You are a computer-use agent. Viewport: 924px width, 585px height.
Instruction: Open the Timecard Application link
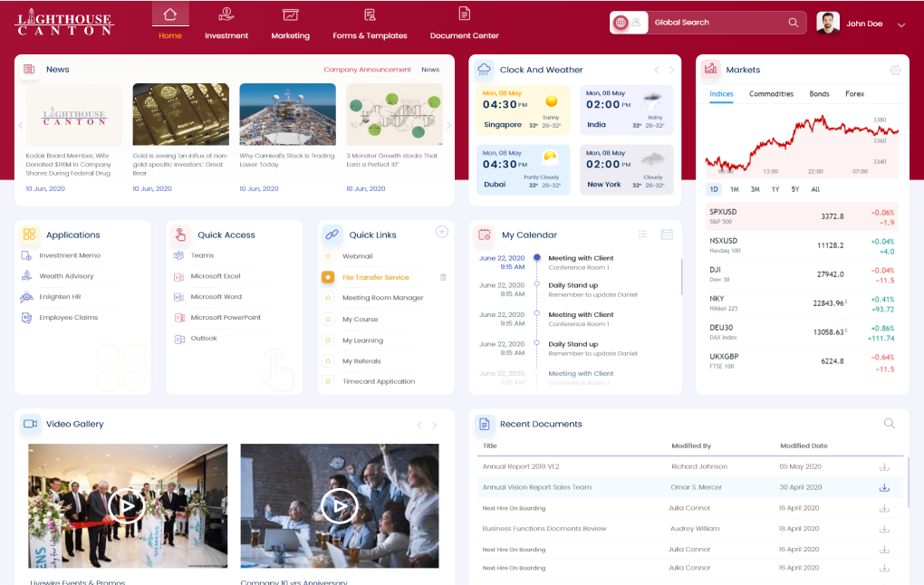(379, 382)
